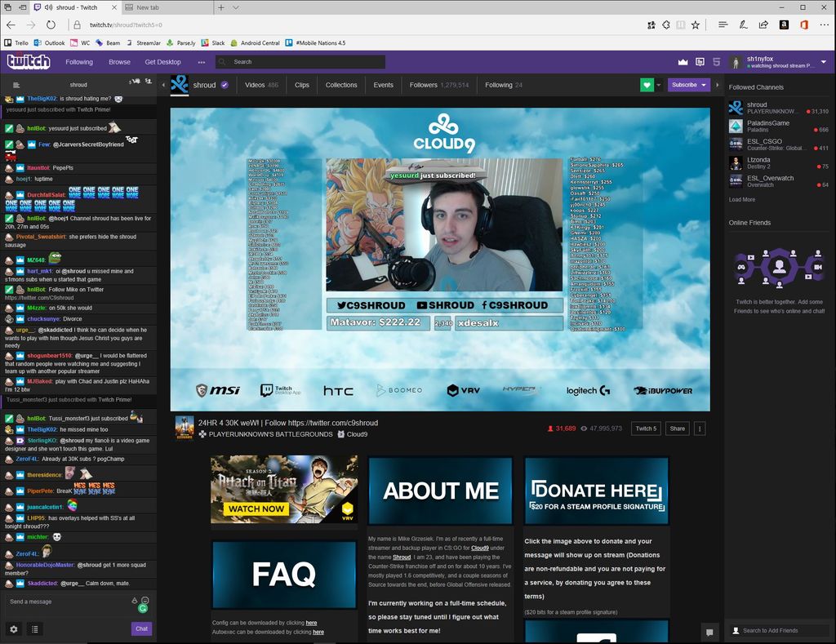Open Twitch notifications inbox icon

[700, 61]
